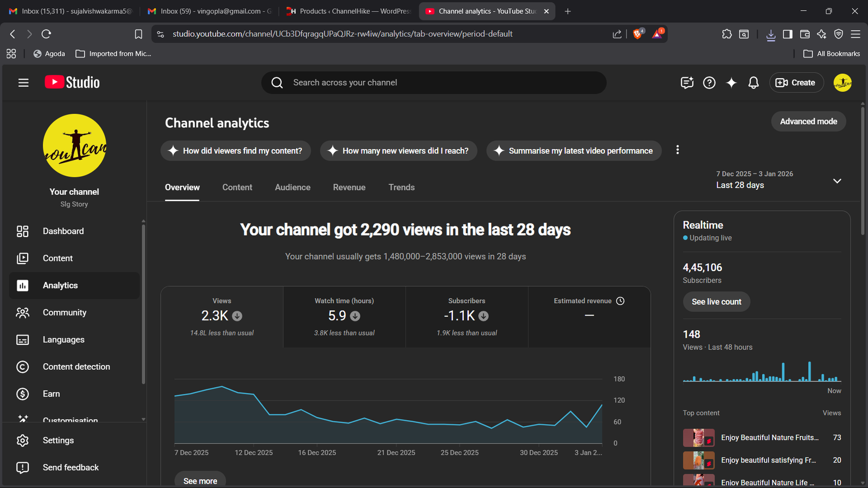
Task: Open the send feedback icon in header
Action: [687, 82]
